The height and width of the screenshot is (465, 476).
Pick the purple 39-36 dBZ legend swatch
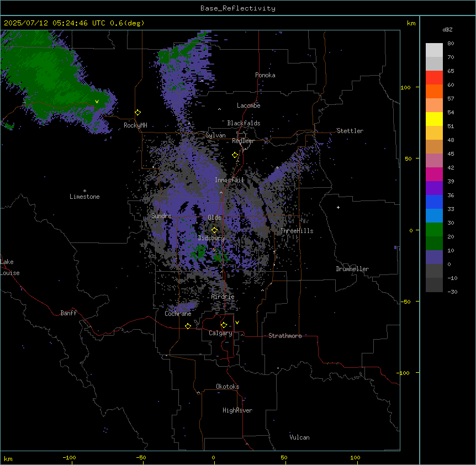(434, 188)
